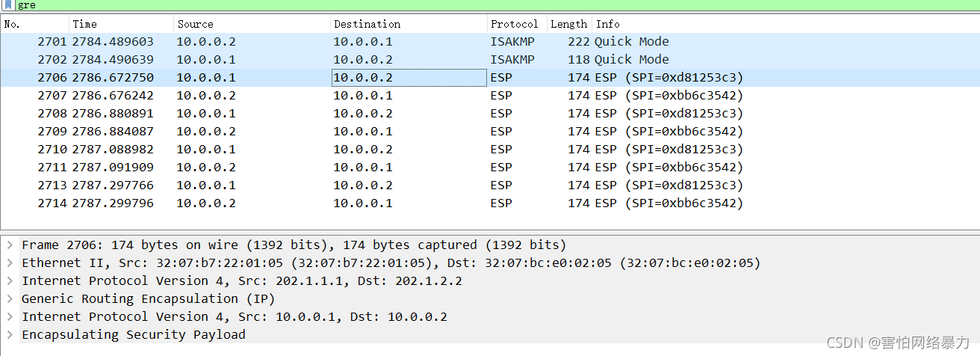Click the highlighted destination cell of packet 2706
The height and width of the screenshot is (356, 980).
(x=409, y=78)
